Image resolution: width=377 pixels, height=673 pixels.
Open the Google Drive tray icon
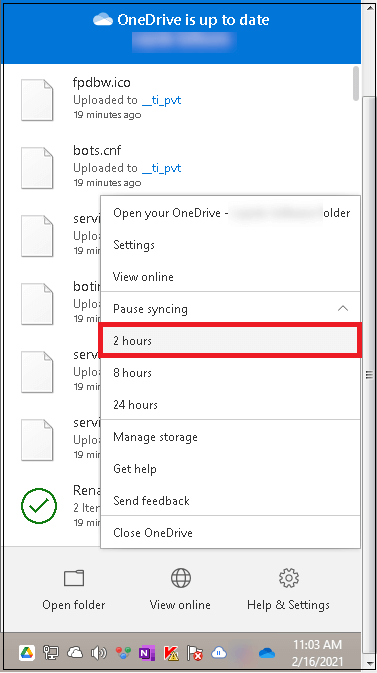[x=27, y=653]
